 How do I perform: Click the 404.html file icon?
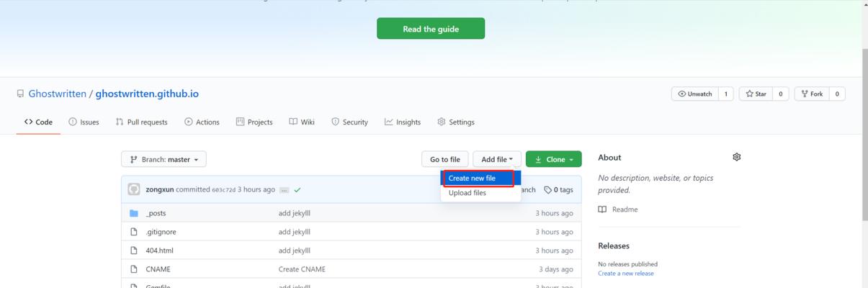[x=133, y=251]
